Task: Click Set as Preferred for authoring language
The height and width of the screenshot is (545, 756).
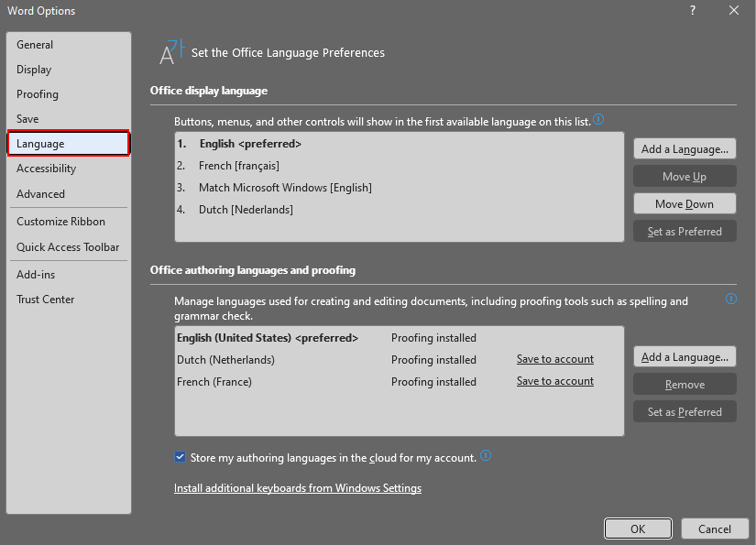Action: pos(685,412)
